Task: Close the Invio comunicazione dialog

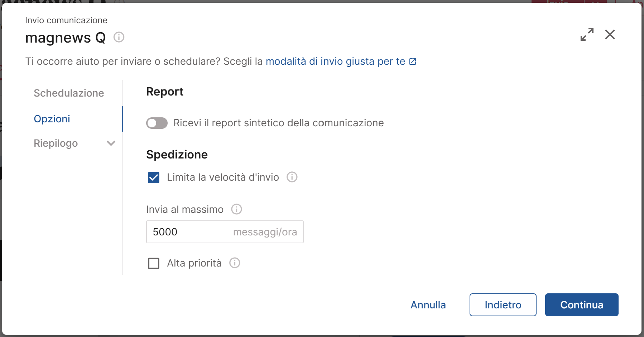Action: click(x=610, y=34)
